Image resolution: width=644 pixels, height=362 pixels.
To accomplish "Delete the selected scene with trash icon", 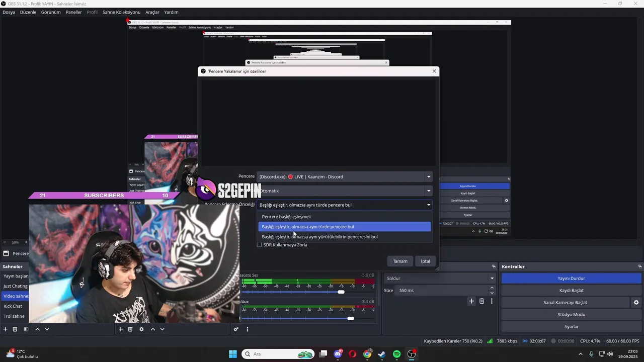I will click(x=15, y=329).
